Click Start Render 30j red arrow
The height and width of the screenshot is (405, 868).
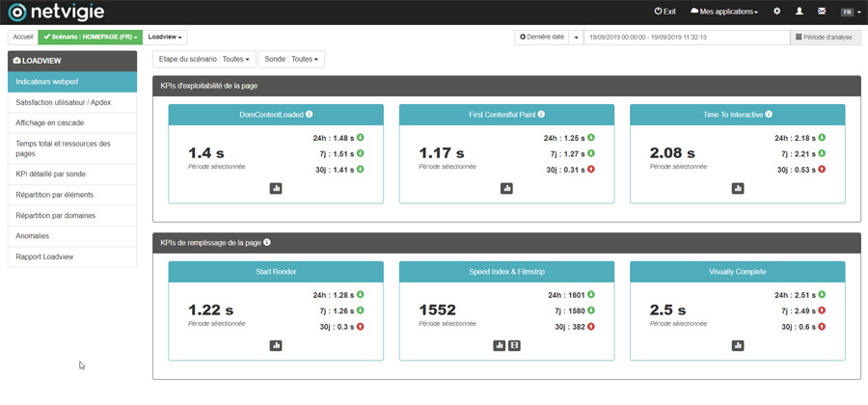click(360, 327)
